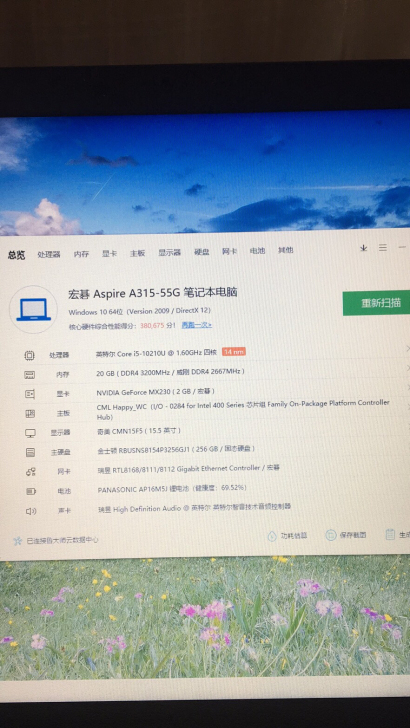Click the 保存截图 save screenshot icon
Image resolution: width=410 pixels, height=728 pixels.
tap(331, 535)
